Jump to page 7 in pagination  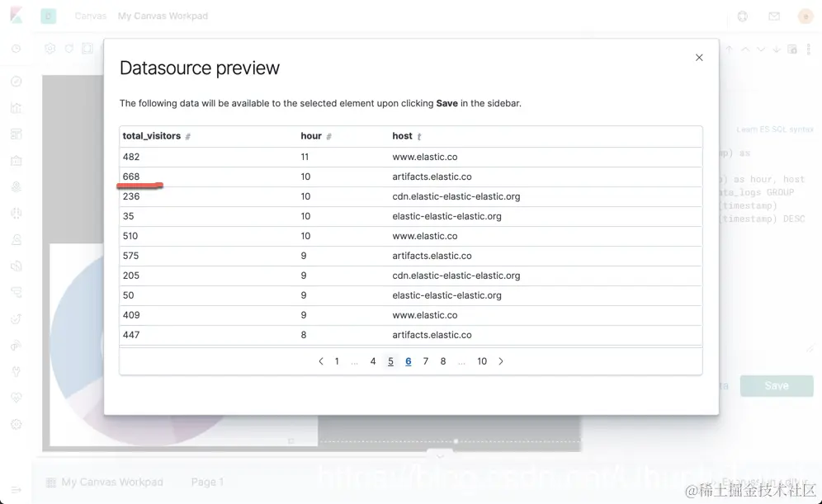[426, 361]
